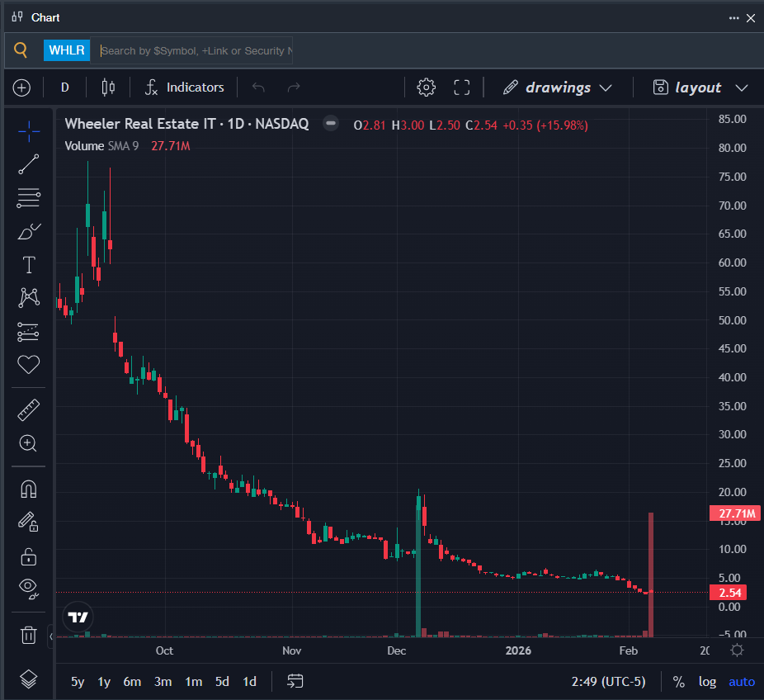Toggle hide all drawings eye icon
The image size is (764, 700).
28,588
